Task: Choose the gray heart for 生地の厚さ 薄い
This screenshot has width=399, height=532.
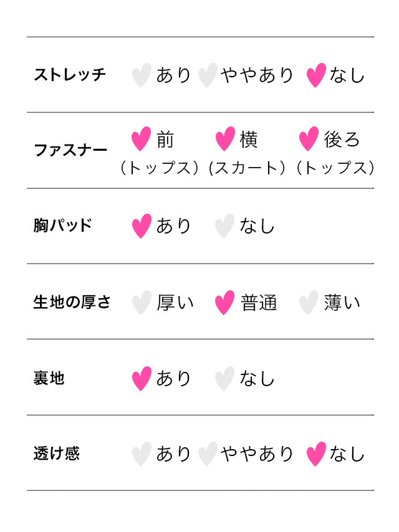Action: (308, 303)
